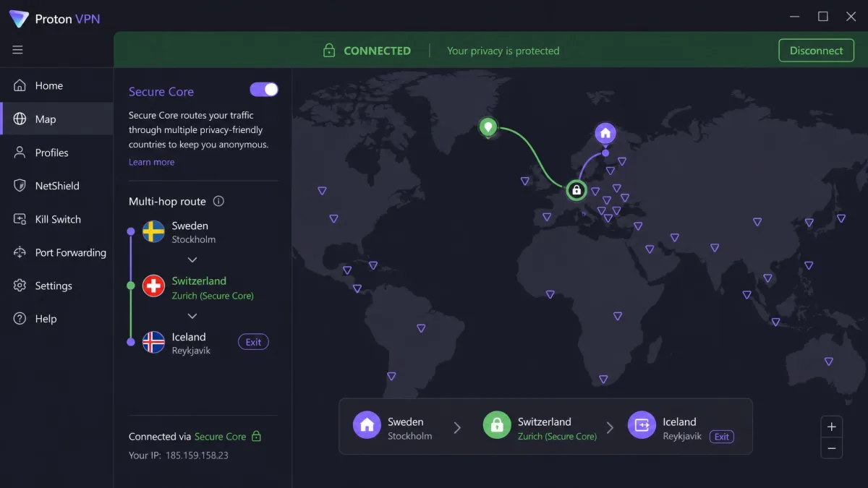Click the Exit button beside Iceland in route list

(x=253, y=342)
